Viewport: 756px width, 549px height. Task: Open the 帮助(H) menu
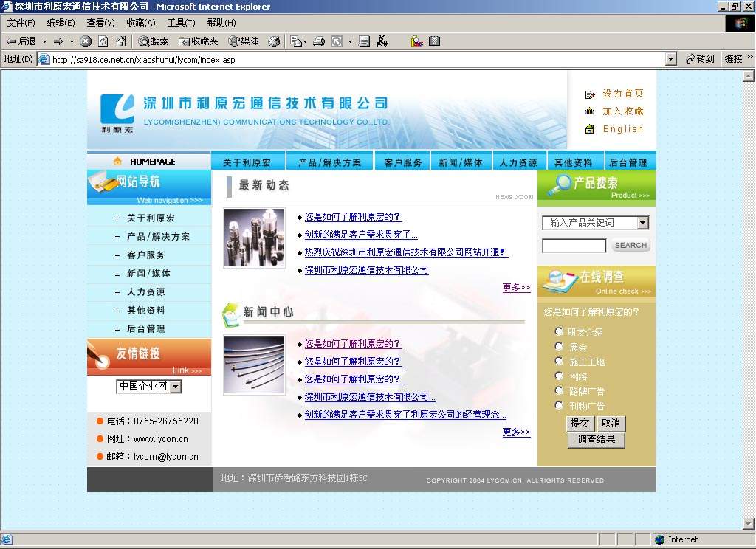(221, 23)
